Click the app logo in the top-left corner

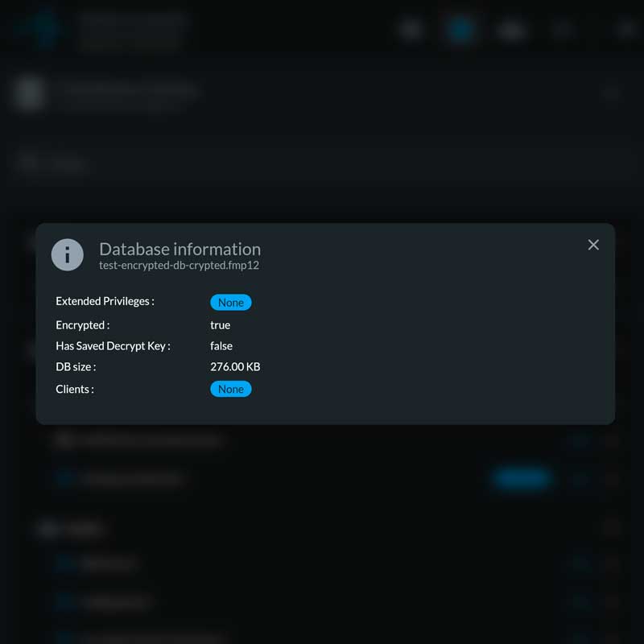click(39, 30)
